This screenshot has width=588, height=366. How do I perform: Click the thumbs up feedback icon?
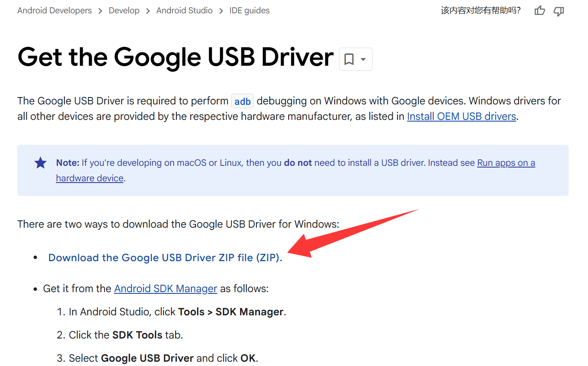click(539, 11)
